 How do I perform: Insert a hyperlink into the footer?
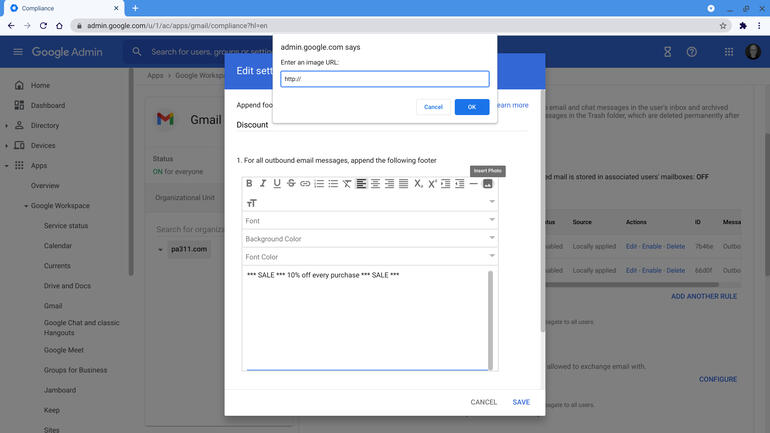coord(305,184)
